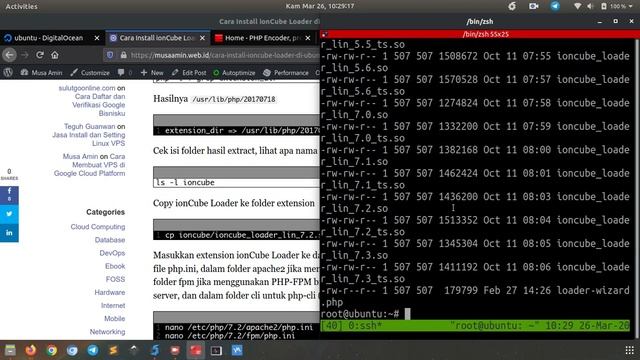Reload the page in Firefox
The image size is (640, 360).
(x=40, y=55)
